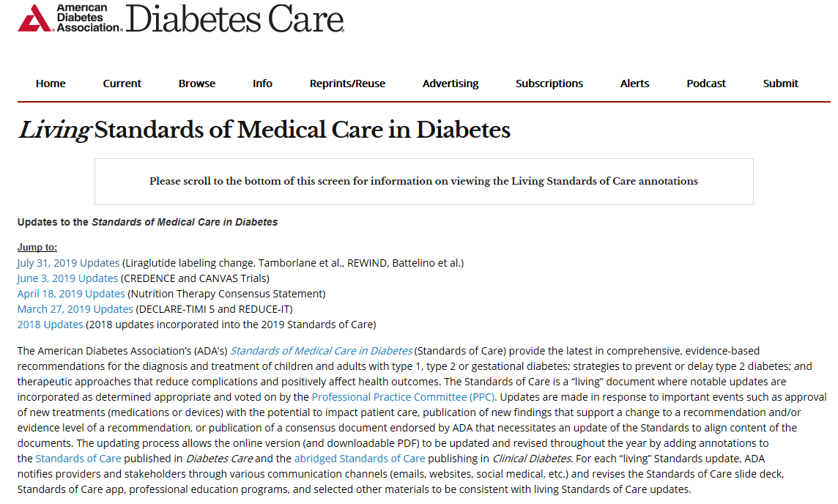
Task: Open Professional Practice Committee (PPC) link
Action: pos(404,397)
